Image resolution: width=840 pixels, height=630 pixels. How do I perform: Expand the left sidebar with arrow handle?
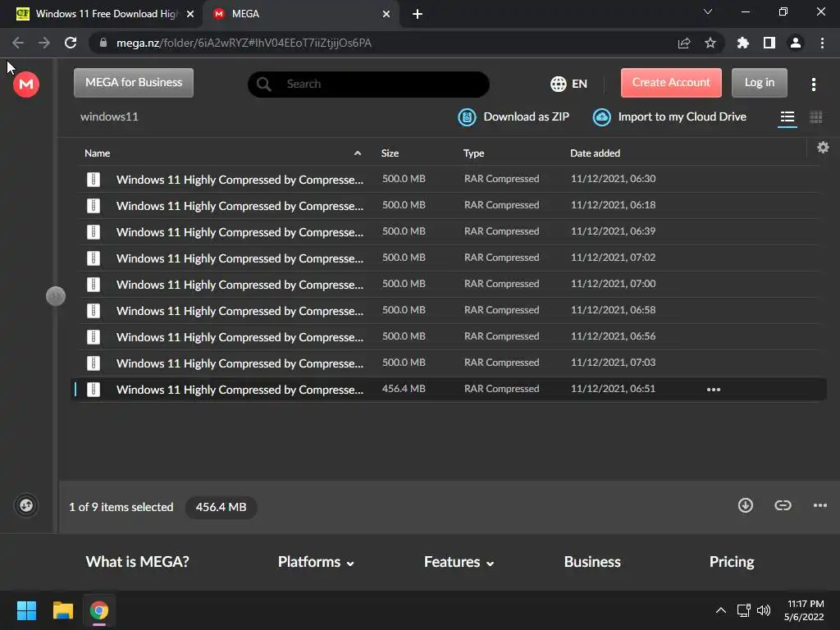(x=56, y=296)
